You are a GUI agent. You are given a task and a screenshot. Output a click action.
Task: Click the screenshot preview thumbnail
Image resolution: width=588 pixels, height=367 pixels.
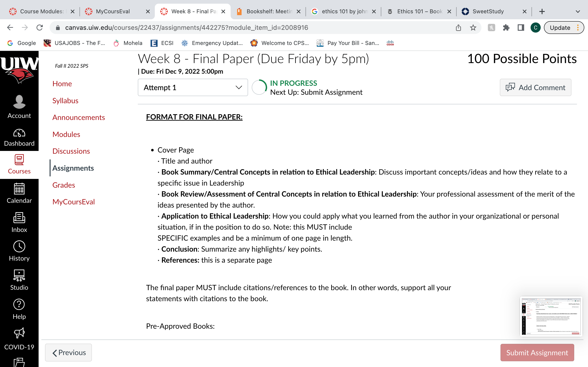point(551,316)
